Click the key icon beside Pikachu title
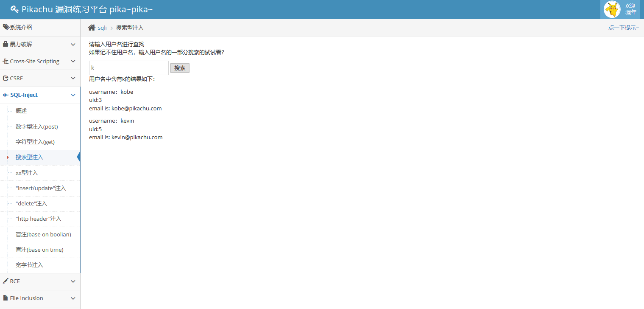Image resolution: width=644 pixels, height=309 pixels. 14,9
